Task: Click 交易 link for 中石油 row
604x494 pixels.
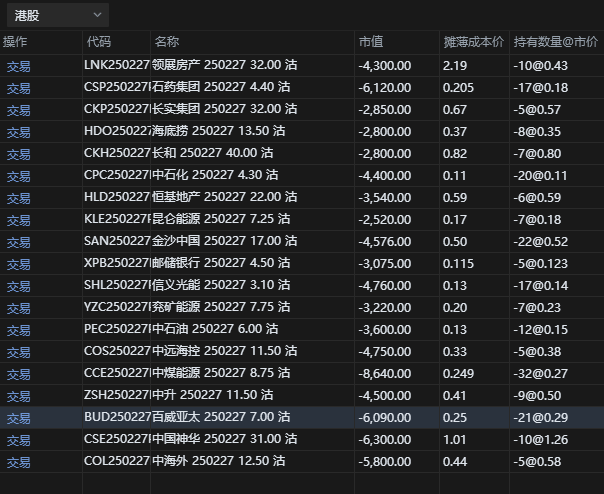Action: [x=18, y=330]
